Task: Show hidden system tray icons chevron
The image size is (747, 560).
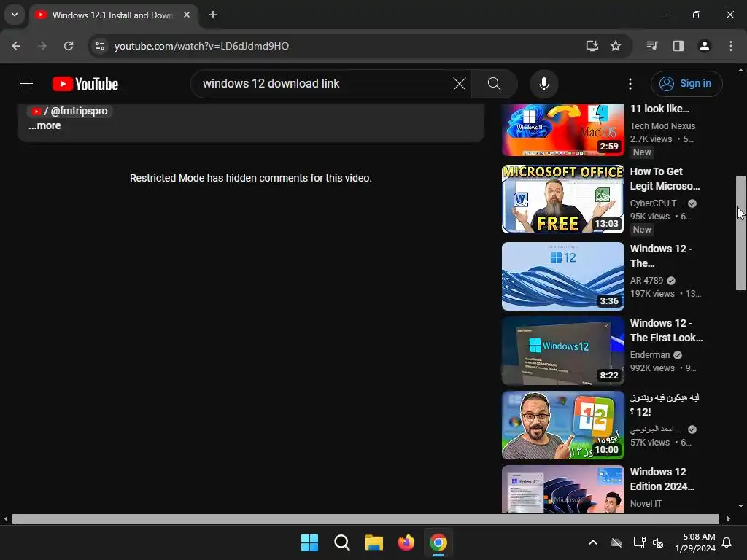Action: point(592,542)
